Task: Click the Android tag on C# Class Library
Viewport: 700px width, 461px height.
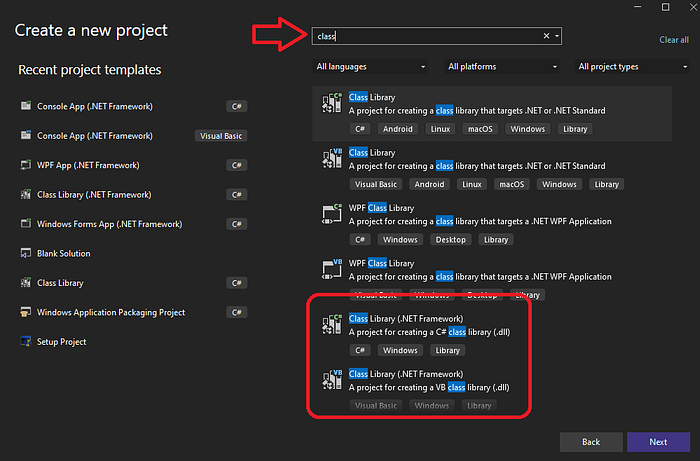Action: [x=398, y=129]
